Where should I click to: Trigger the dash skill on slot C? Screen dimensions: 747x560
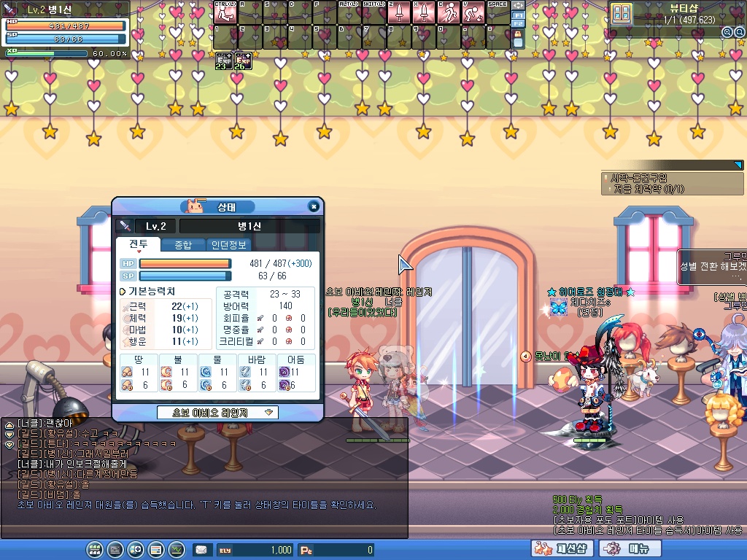[x=449, y=12]
